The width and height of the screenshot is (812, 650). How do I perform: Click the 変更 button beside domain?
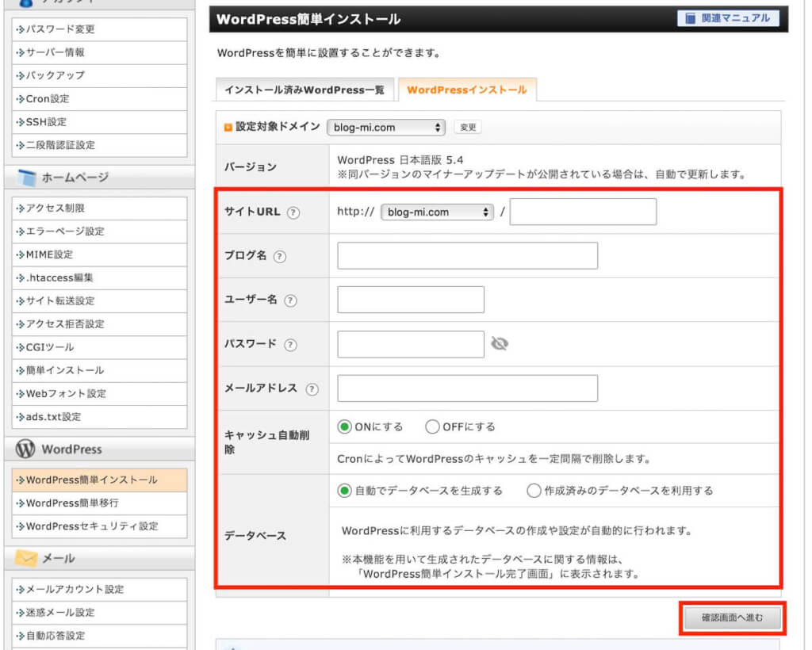pos(468,128)
